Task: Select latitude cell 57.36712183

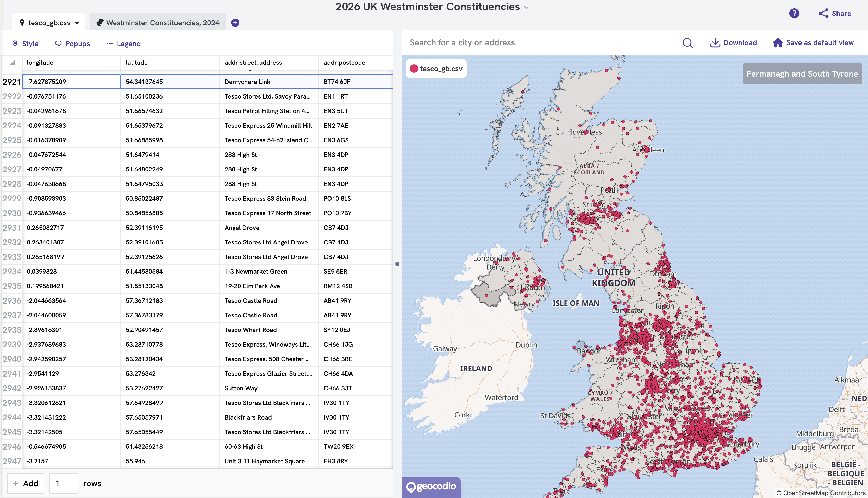Action: point(170,301)
